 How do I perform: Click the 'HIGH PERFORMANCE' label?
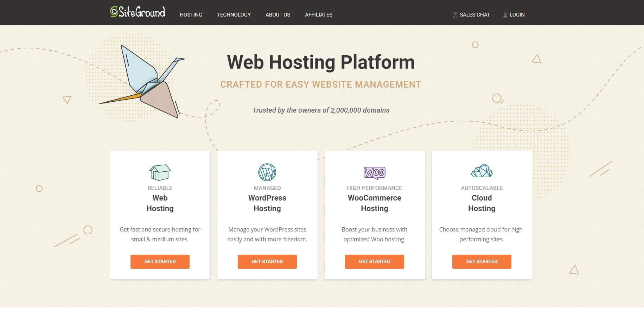point(375,188)
